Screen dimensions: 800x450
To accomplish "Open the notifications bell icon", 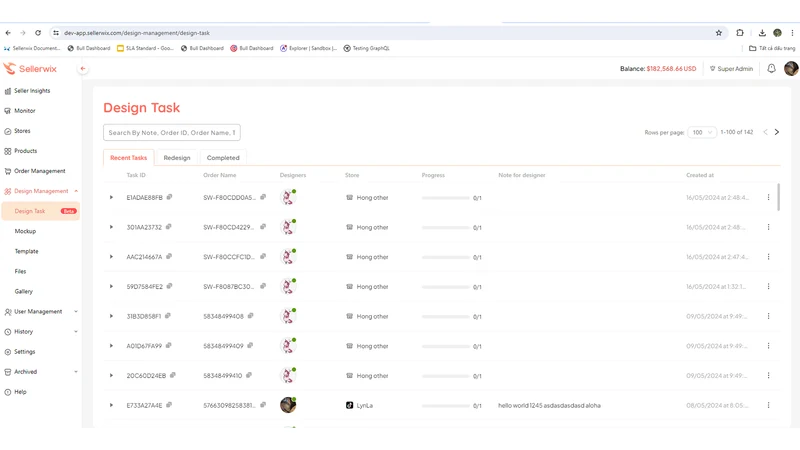I will [771, 68].
